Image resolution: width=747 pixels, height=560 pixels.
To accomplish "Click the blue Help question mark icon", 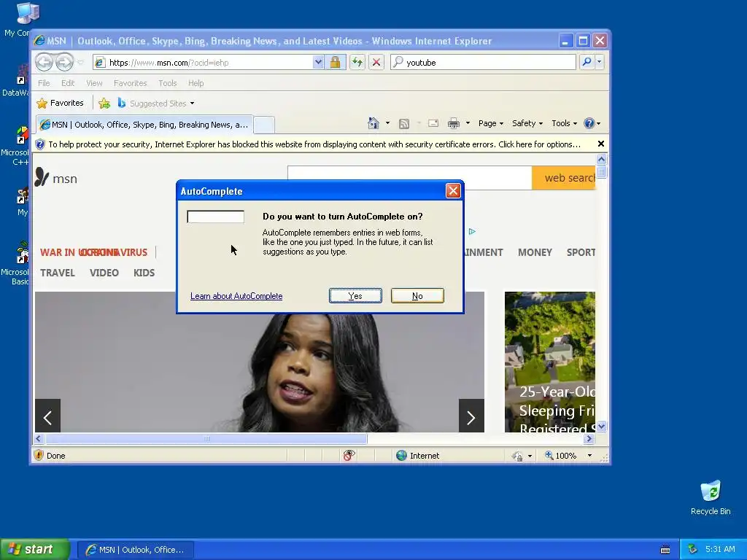I will click(x=589, y=123).
